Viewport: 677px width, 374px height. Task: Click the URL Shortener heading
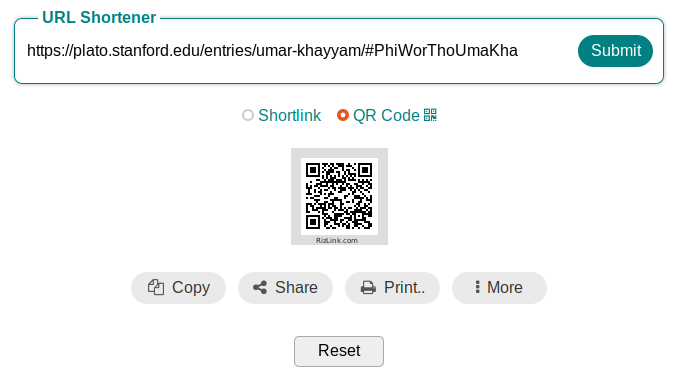[99, 17]
